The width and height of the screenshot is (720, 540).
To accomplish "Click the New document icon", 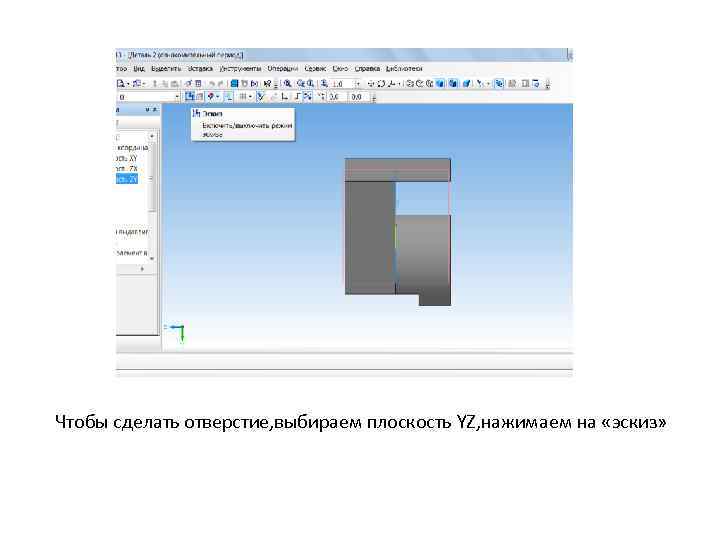I will point(120,84).
